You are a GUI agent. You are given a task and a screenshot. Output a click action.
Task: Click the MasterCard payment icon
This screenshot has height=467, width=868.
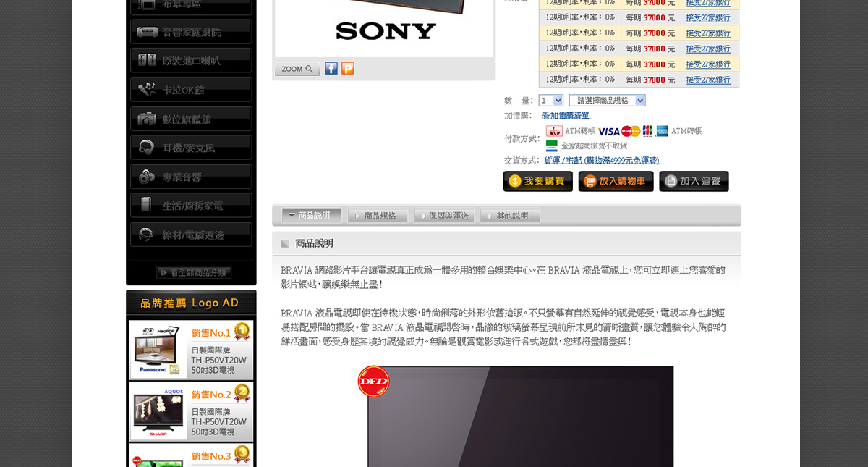click(x=631, y=131)
